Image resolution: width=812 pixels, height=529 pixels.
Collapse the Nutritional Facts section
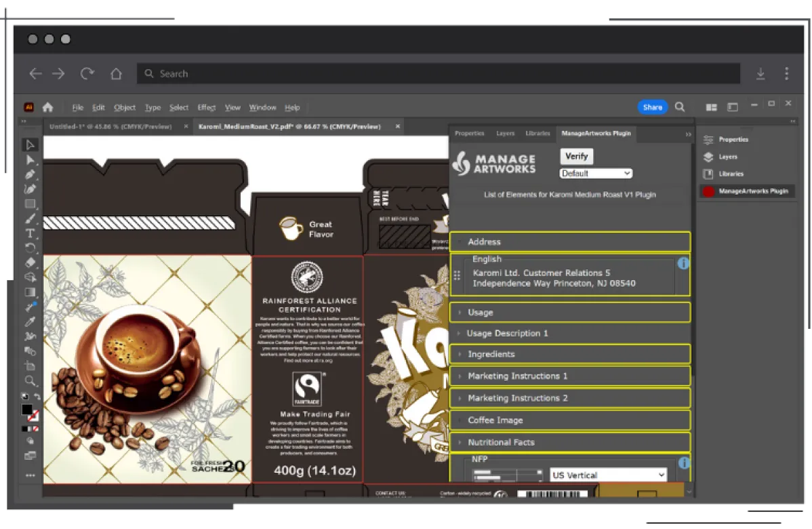570,442
